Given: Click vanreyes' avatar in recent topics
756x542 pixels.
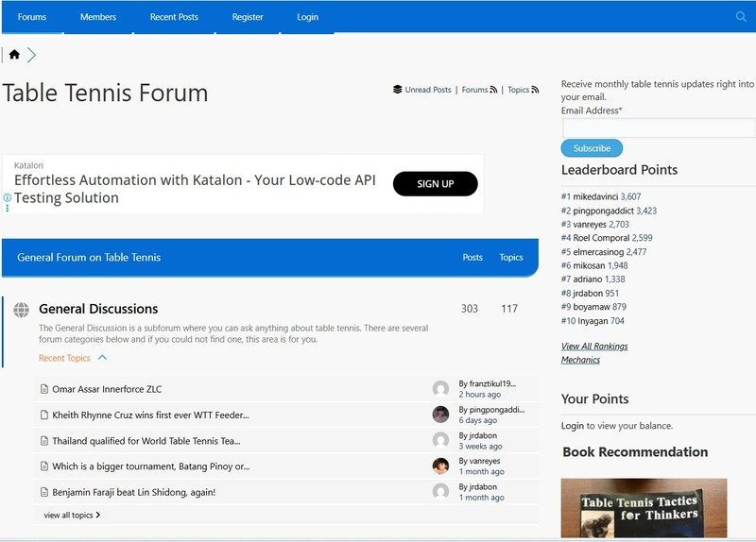Looking at the screenshot, I should point(440,466).
